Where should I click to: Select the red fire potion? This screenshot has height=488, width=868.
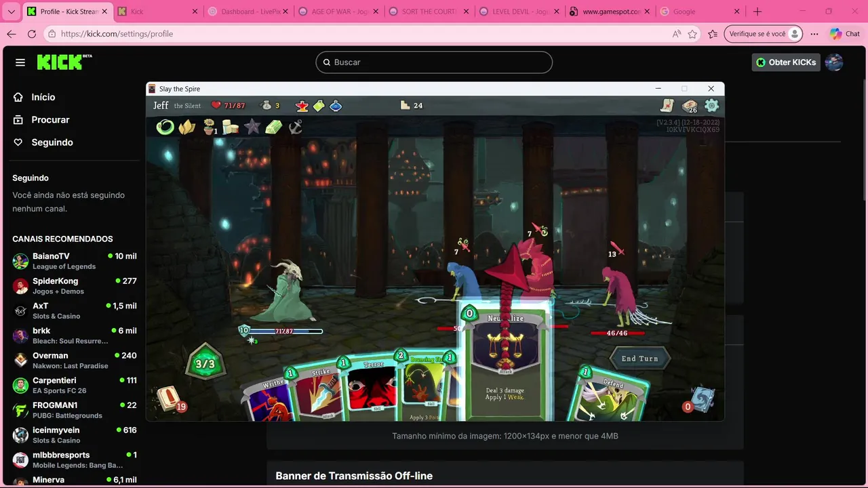[x=302, y=106]
